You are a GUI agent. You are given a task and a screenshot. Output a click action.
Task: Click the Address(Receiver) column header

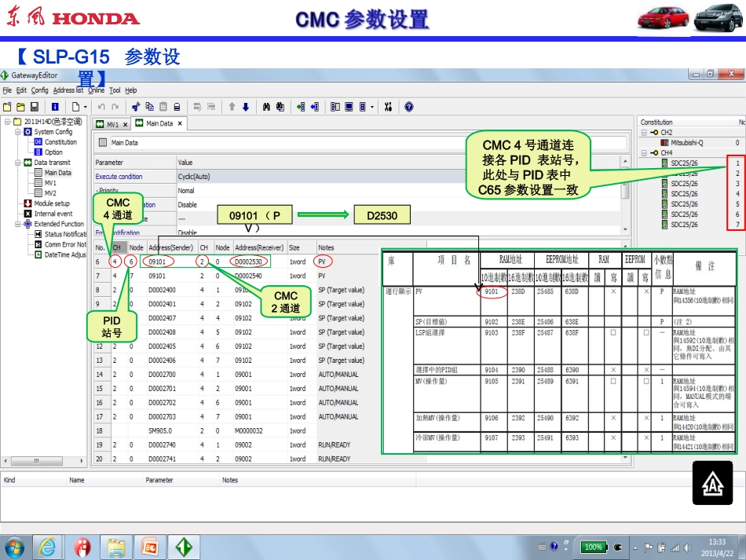tap(259, 248)
